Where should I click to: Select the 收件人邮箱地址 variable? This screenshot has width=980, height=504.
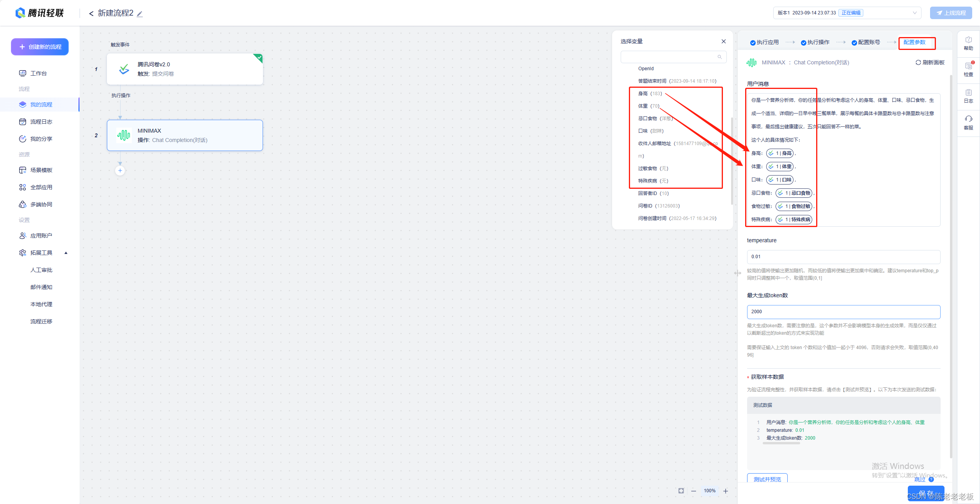(678, 150)
